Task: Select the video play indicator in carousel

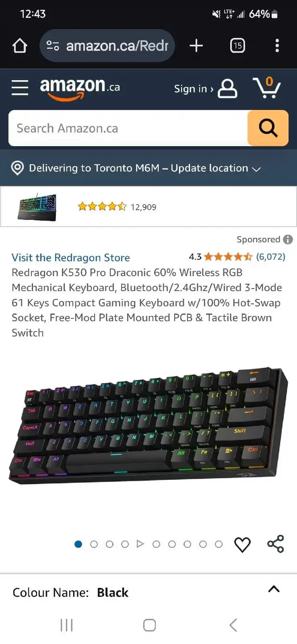Action: pyautogui.click(x=141, y=544)
